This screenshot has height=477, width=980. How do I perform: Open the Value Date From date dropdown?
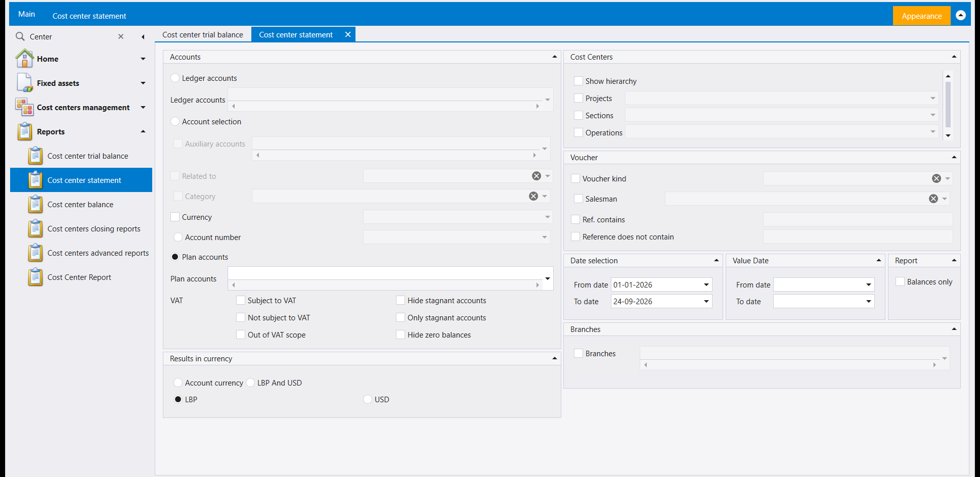(x=869, y=284)
